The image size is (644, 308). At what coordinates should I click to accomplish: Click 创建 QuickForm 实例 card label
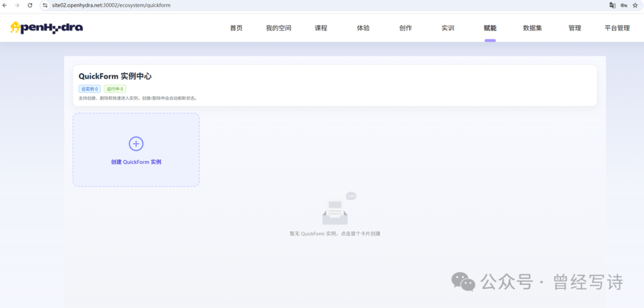click(136, 162)
